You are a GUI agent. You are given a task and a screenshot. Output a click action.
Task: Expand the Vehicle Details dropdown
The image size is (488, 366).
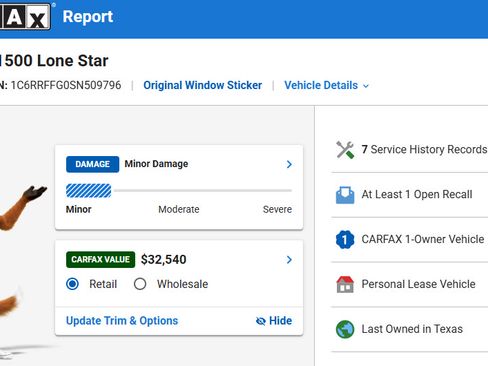[326, 85]
